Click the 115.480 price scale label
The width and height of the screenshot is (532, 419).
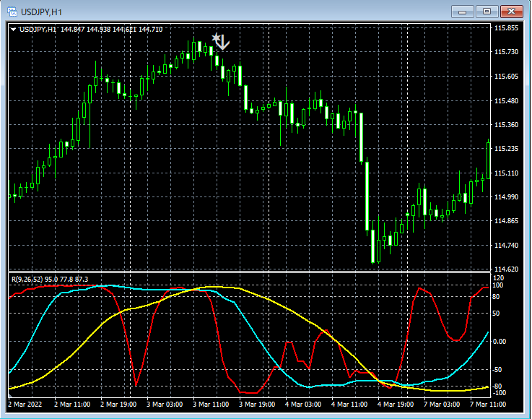pos(506,101)
